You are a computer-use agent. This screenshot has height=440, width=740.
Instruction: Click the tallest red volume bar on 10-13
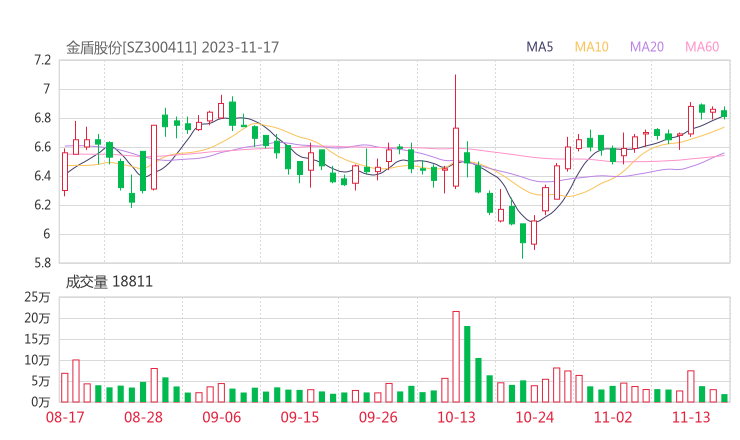click(456, 357)
